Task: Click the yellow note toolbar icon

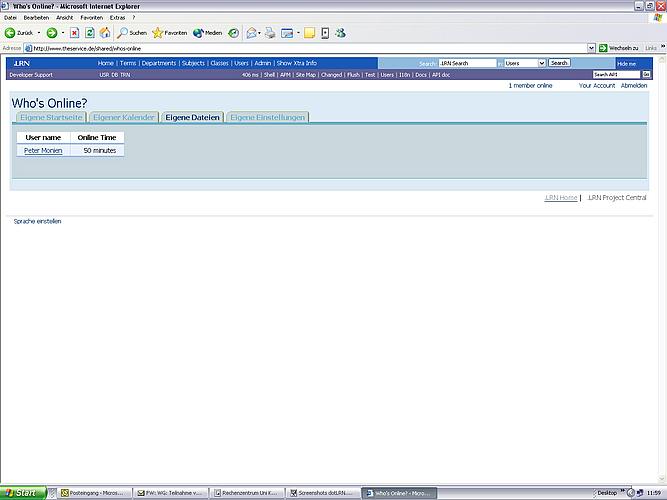Action: pos(310,33)
